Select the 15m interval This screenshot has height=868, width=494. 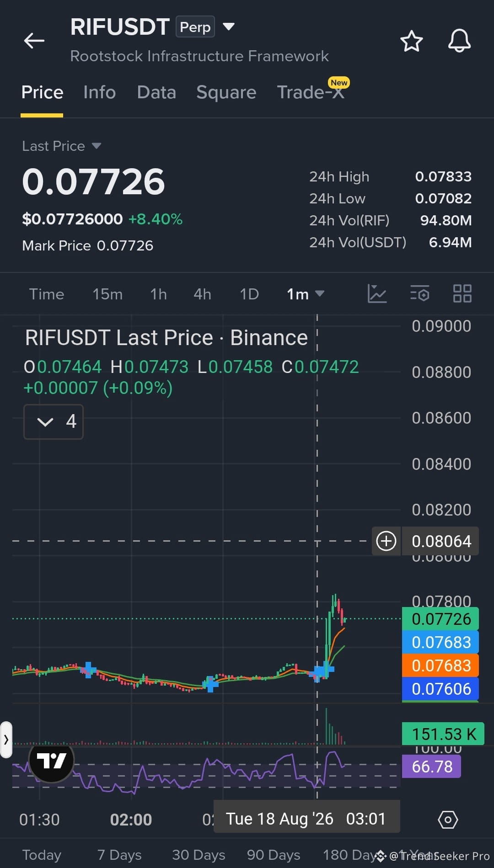click(x=107, y=294)
